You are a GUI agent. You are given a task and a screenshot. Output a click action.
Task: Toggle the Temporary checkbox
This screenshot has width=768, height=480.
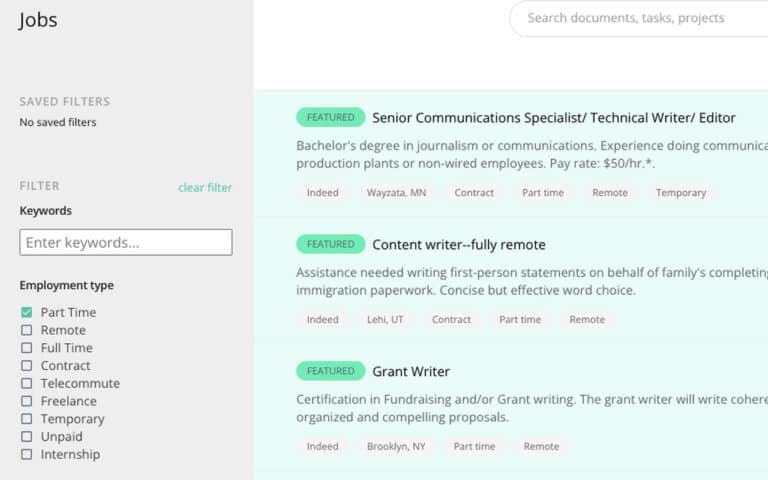coord(27,419)
